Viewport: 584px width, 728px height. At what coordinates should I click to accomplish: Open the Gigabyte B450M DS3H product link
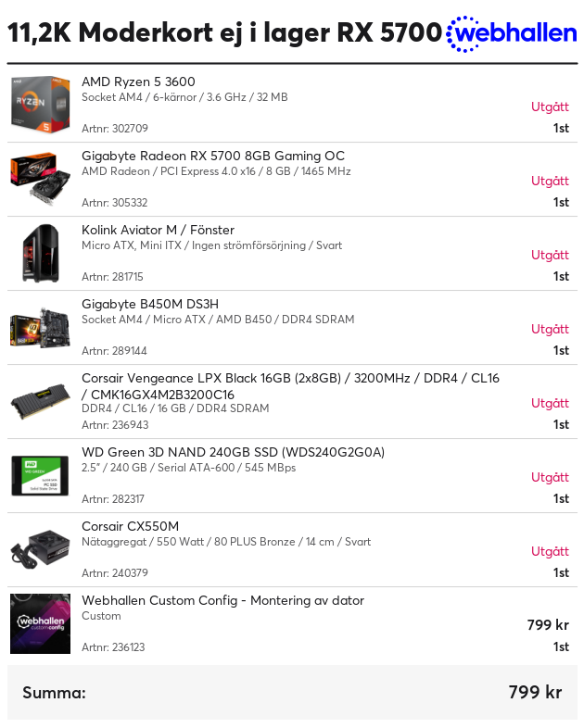coord(150,304)
